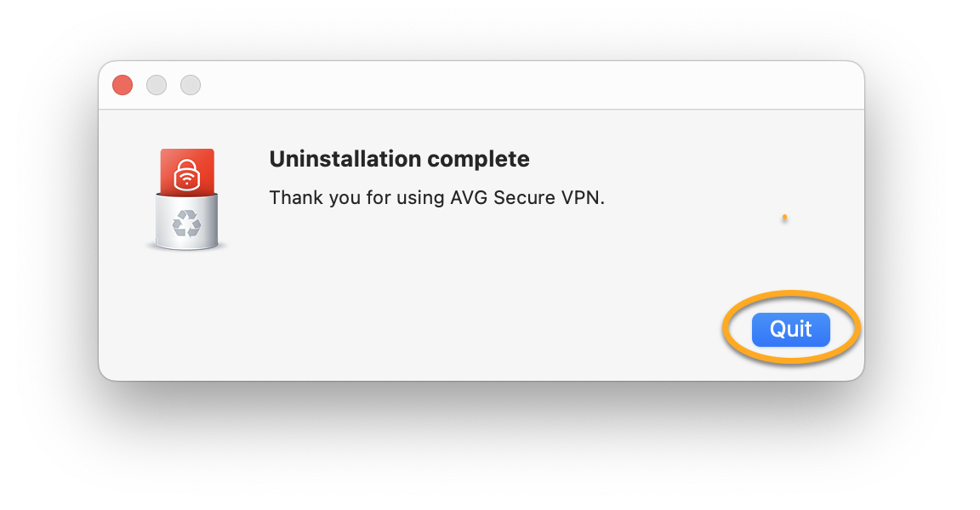Click the blue Quit button
This screenshot has height=510, width=980.
790,329
